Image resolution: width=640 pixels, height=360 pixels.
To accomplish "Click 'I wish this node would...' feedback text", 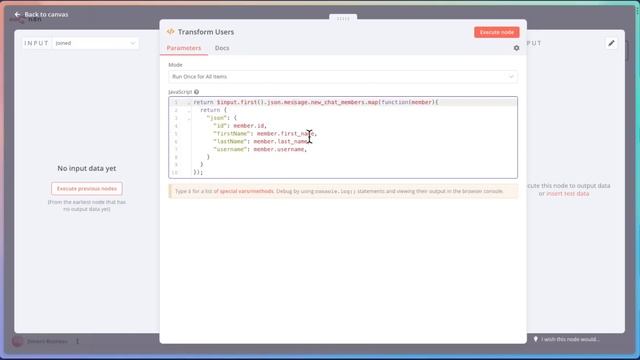I will pos(570,339).
